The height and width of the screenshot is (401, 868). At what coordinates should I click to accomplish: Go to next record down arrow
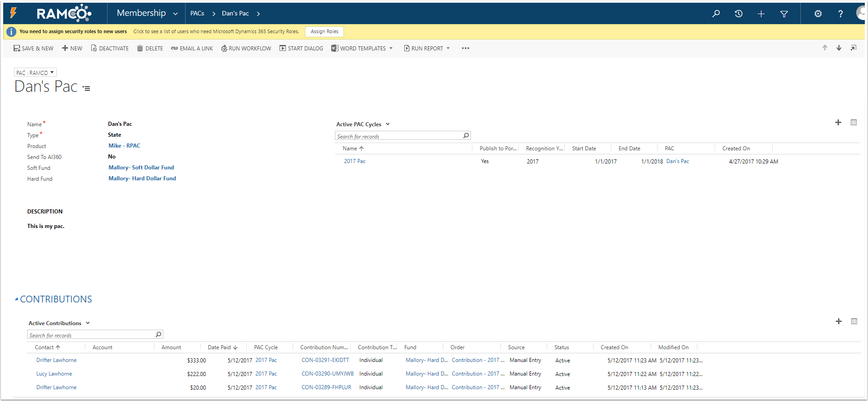pos(839,48)
